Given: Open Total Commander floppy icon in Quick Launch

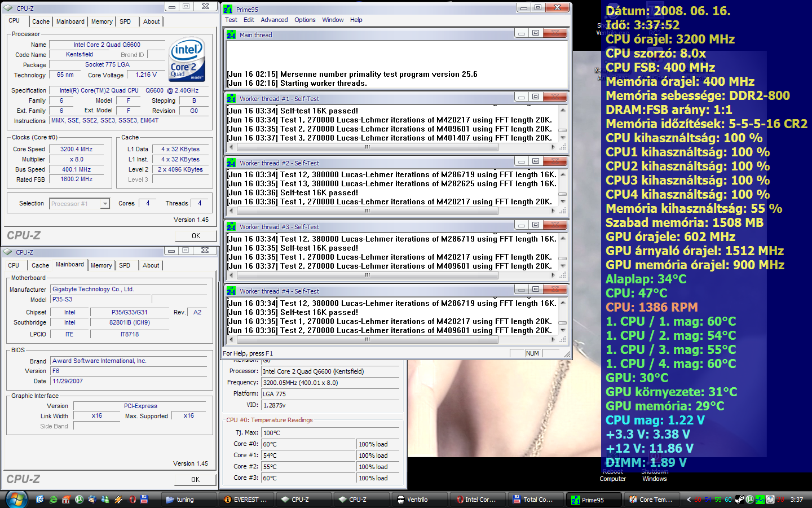Looking at the screenshot, I should [x=144, y=500].
